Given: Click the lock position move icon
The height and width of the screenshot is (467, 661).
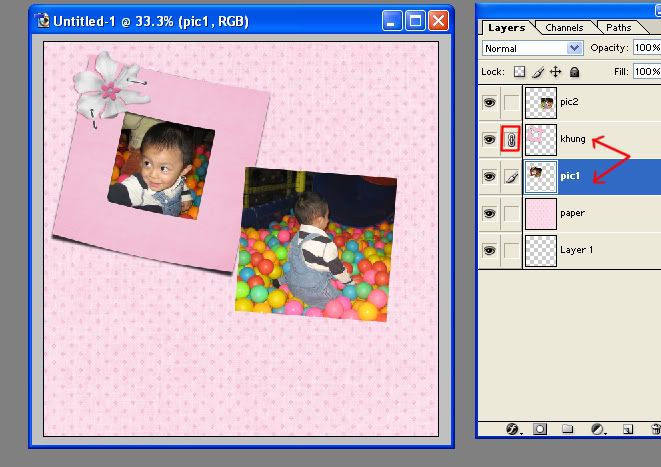Looking at the screenshot, I should [x=556, y=72].
